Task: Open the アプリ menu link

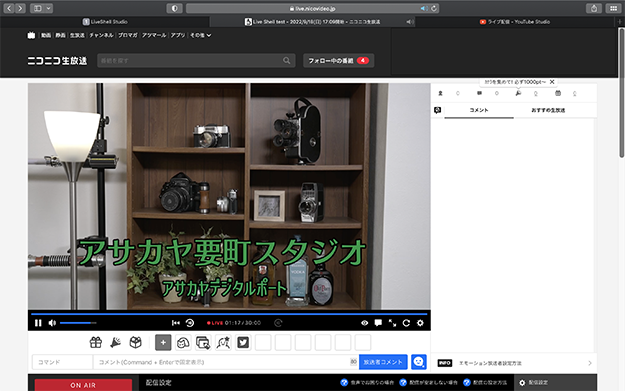Action: (x=178, y=35)
